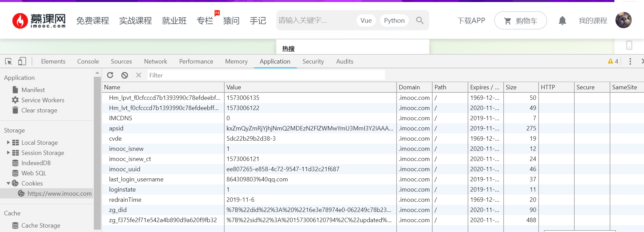Open DevTools three-dot menu

point(630,61)
